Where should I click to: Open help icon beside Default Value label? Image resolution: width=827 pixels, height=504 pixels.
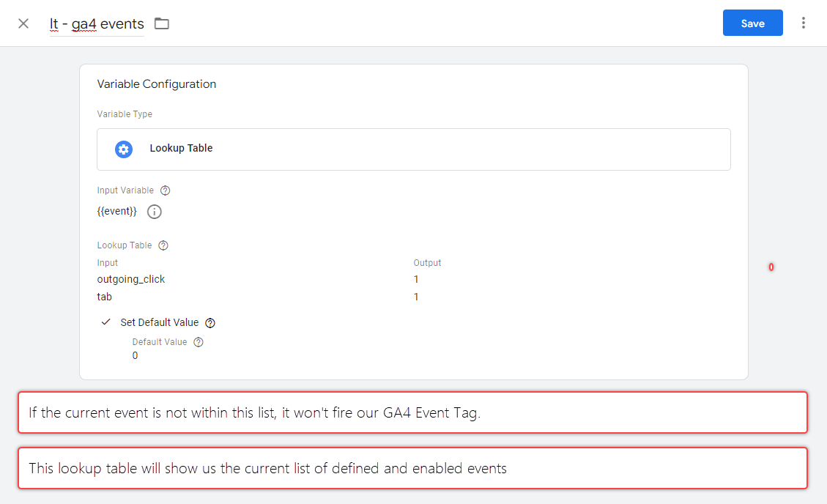(199, 342)
